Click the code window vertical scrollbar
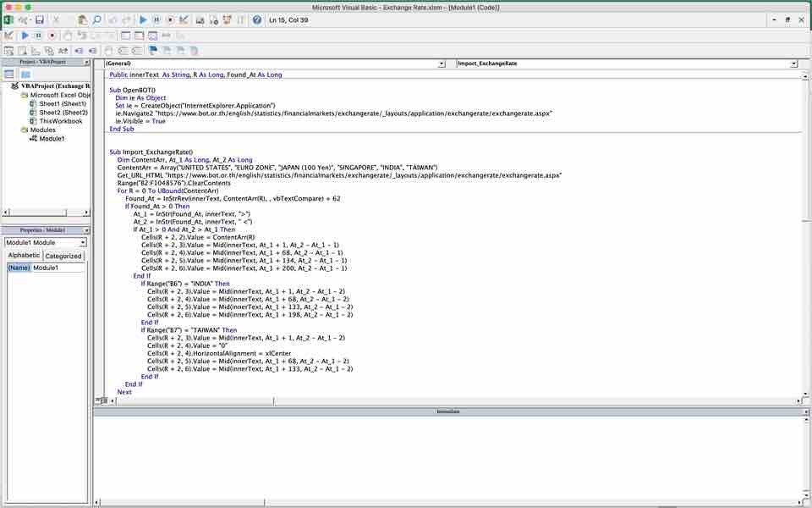The height and width of the screenshot is (508, 812). (x=805, y=235)
